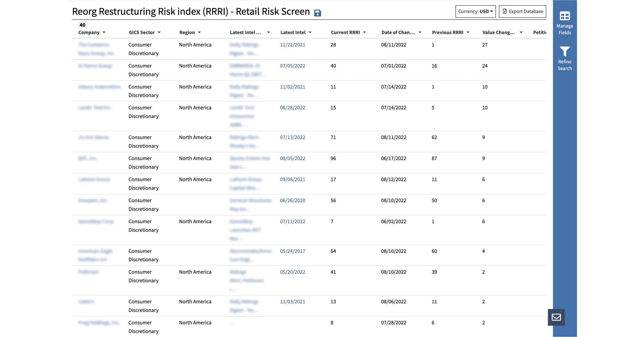Open the Date of Change dropdown
The image size is (644, 337).
click(x=420, y=32)
